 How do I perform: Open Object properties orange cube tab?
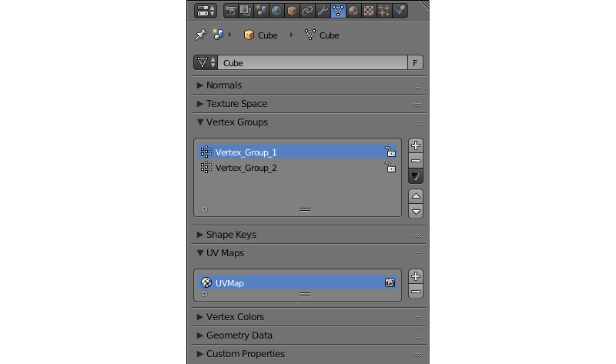pos(292,11)
